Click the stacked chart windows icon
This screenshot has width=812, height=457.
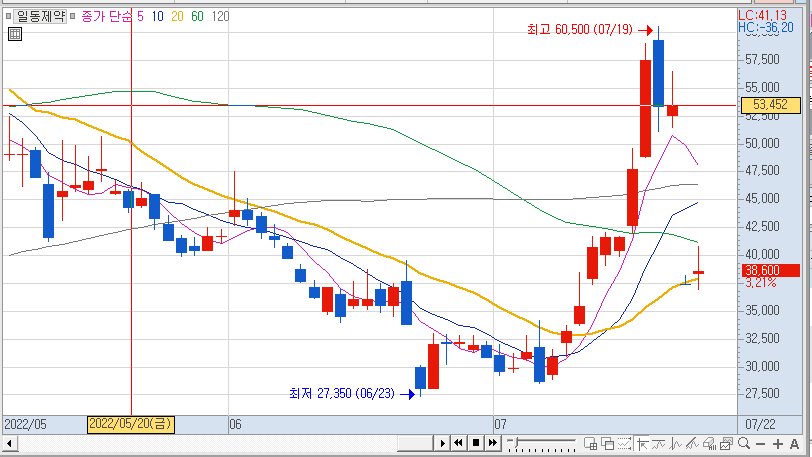pyautogui.click(x=726, y=444)
